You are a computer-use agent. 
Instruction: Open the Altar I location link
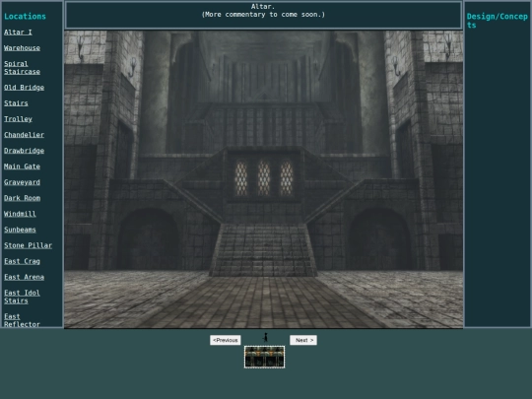point(18,33)
